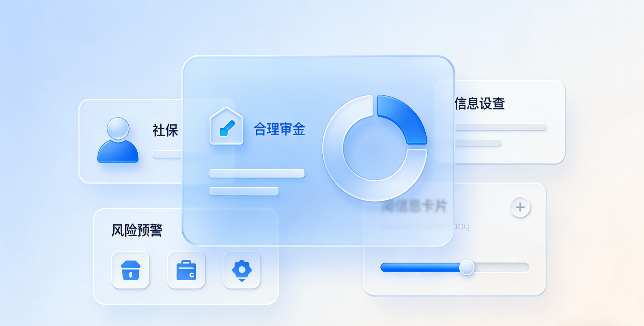Click the round plus button
Viewport: 644px width, 326px height.
520,207
